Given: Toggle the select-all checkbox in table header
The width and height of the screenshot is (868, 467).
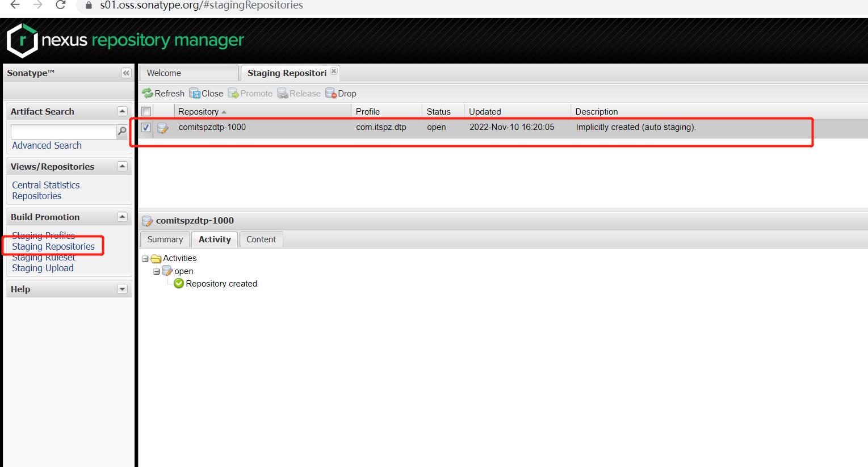Looking at the screenshot, I should pos(146,112).
